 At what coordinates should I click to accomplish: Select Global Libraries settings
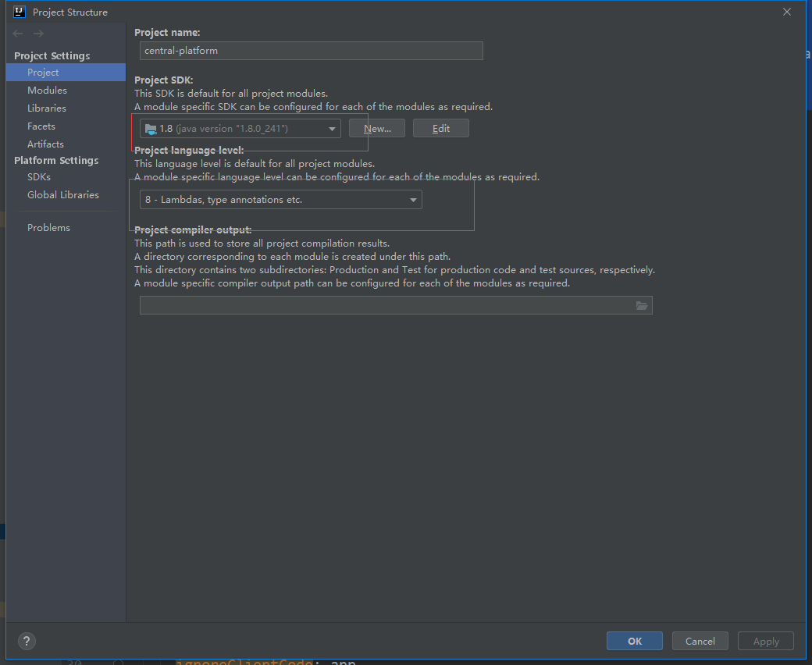click(x=62, y=194)
